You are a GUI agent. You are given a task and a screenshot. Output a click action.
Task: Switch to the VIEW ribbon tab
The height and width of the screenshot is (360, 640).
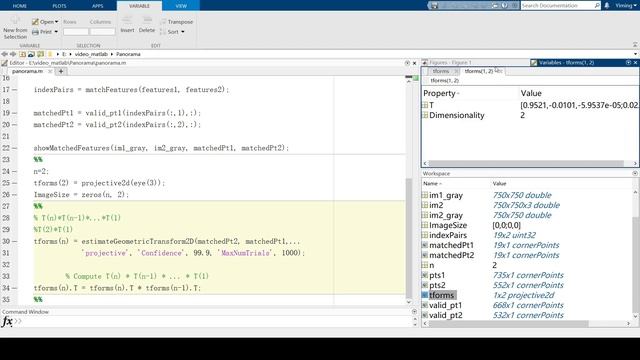pyautogui.click(x=181, y=6)
